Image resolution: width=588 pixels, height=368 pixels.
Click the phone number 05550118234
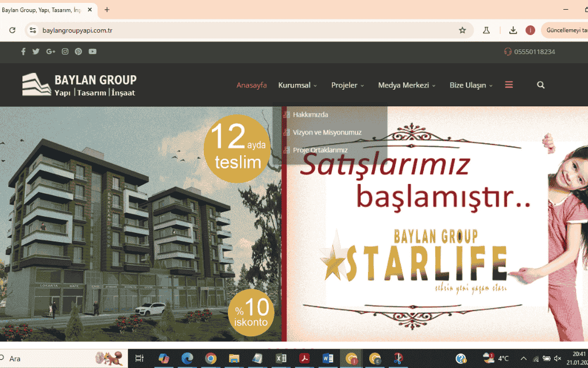534,52
